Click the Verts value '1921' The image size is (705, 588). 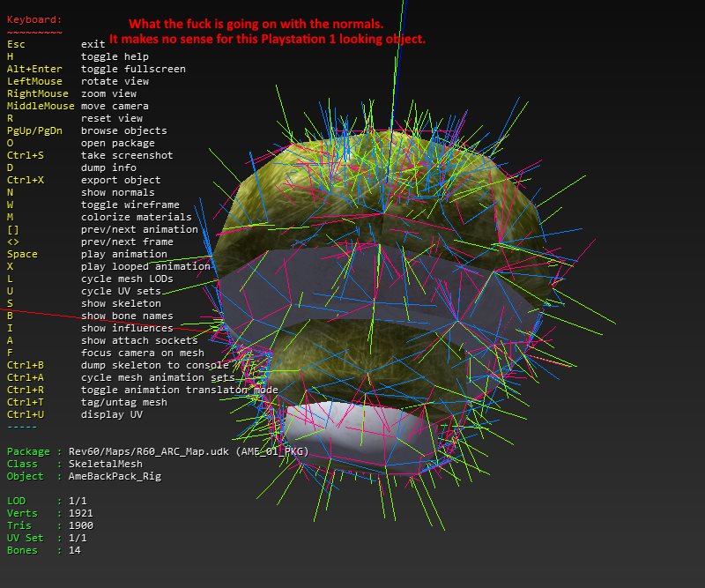[80, 513]
